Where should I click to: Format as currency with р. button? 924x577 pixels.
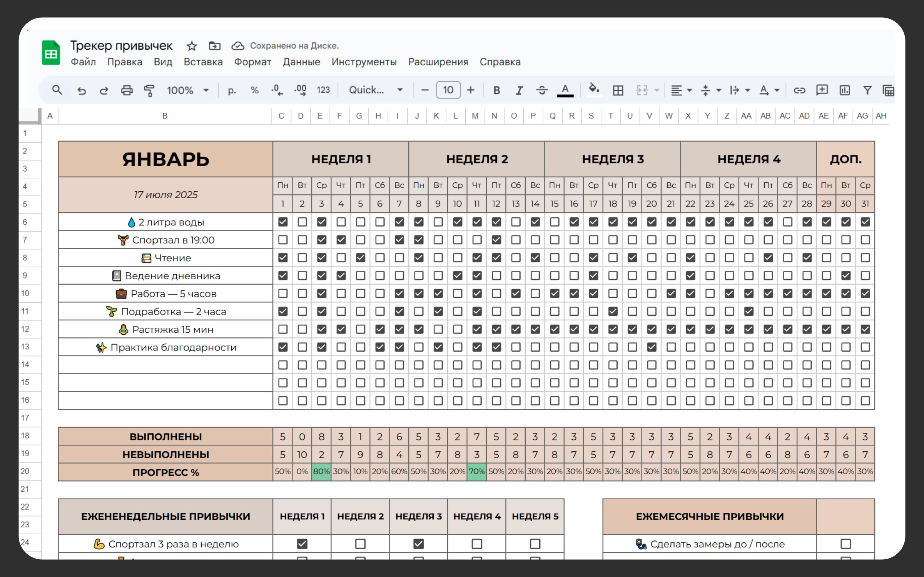point(232,91)
